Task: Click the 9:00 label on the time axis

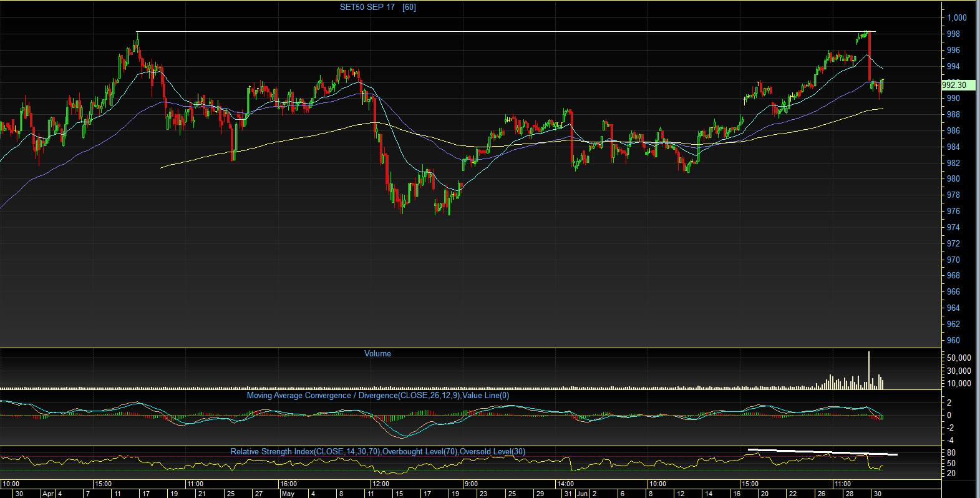Action: [471, 484]
